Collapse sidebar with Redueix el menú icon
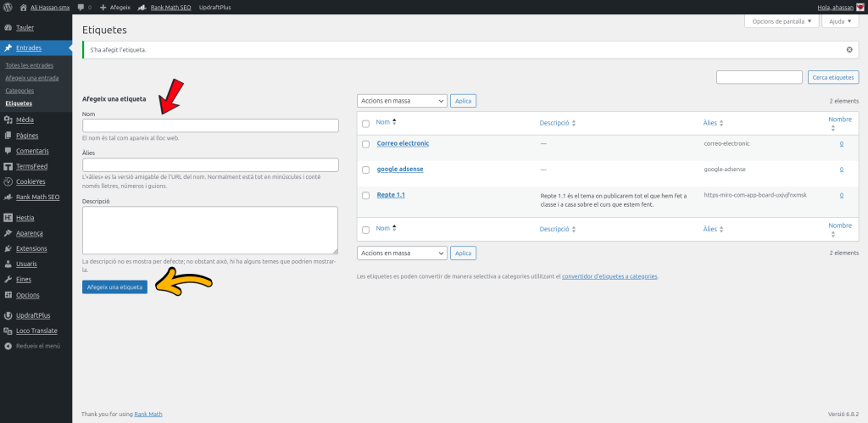The height and width of the screenshot is (423, 868). click(8, 346)
